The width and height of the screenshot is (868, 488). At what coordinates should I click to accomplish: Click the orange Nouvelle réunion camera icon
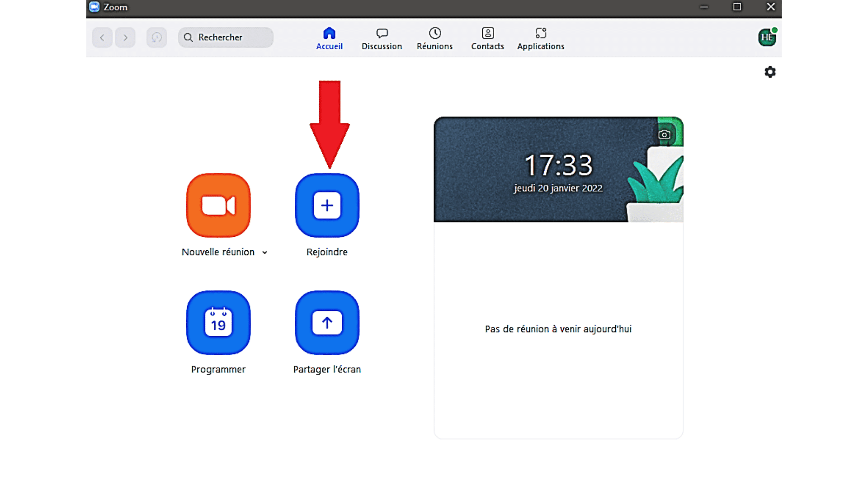[x=218, y=206]
